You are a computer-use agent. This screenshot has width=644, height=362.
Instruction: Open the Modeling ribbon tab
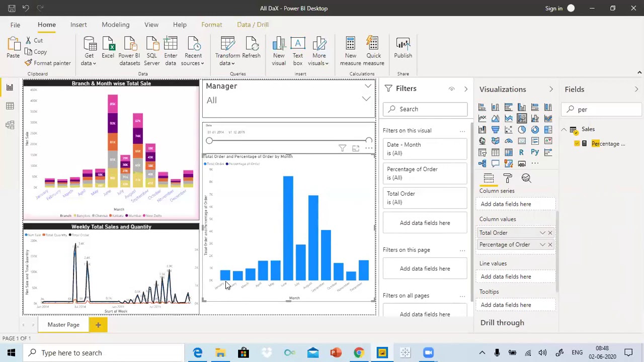tap(115, 25)
